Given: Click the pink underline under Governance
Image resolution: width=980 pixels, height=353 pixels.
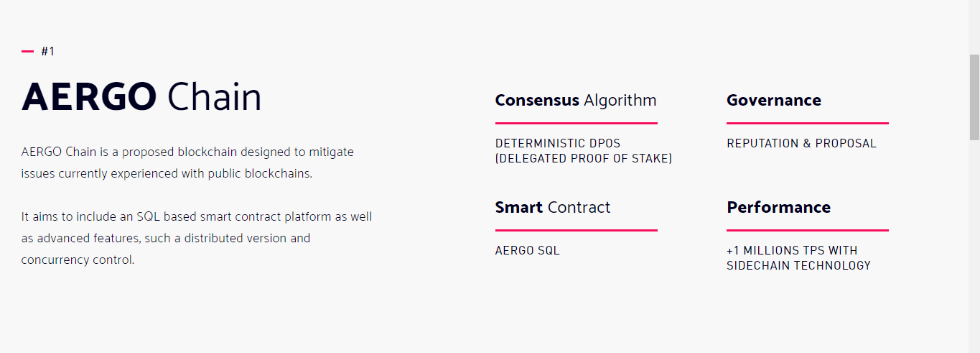Looking at the screenshot, I should [x=807, y=123].
